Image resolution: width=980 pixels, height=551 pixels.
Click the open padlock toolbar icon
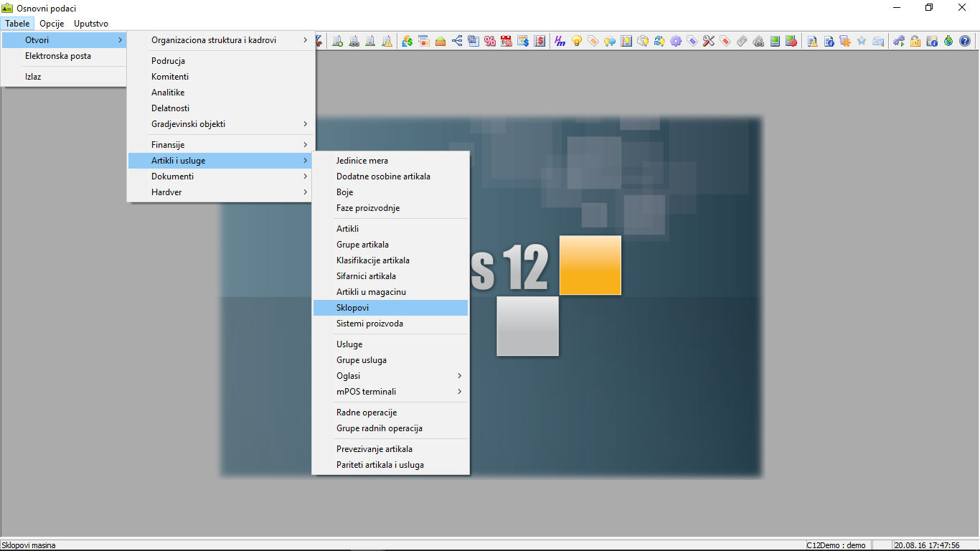click(x=915, y=41)
